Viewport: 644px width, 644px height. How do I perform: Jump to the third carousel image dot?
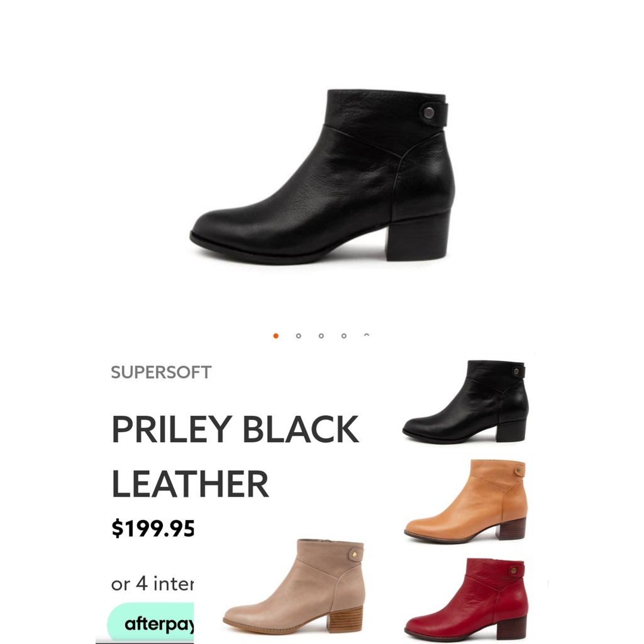(321, 336)
